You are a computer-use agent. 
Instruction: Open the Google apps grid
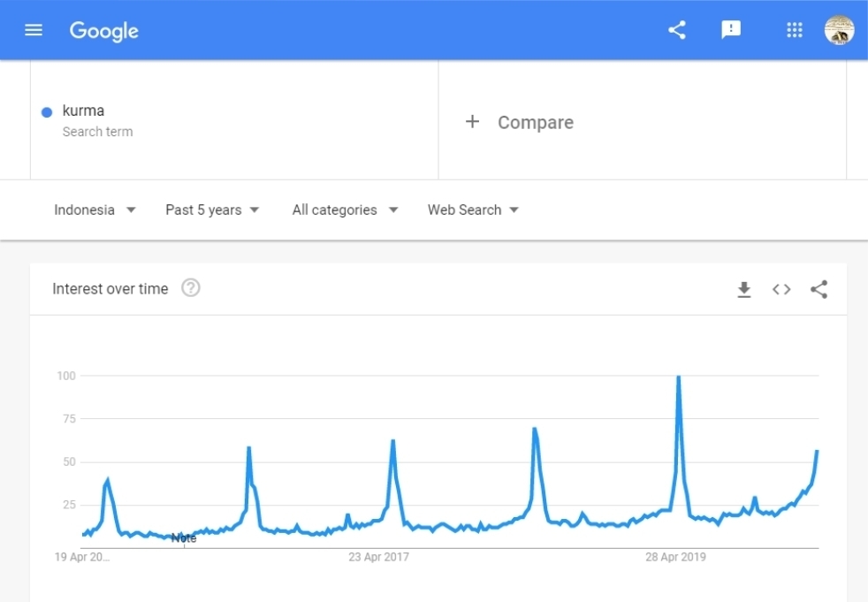click(x=794, y=30)
